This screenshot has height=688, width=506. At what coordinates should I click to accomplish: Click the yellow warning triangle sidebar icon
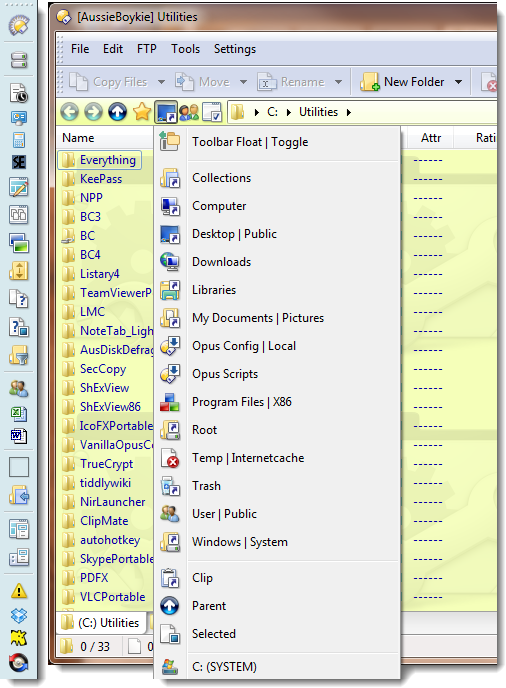tap(19, 591)
